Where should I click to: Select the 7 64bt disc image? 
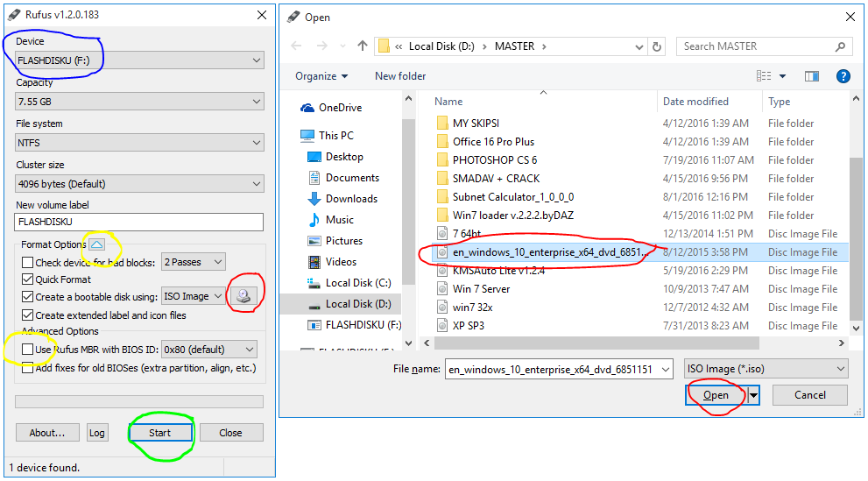[x=466, y=234]
